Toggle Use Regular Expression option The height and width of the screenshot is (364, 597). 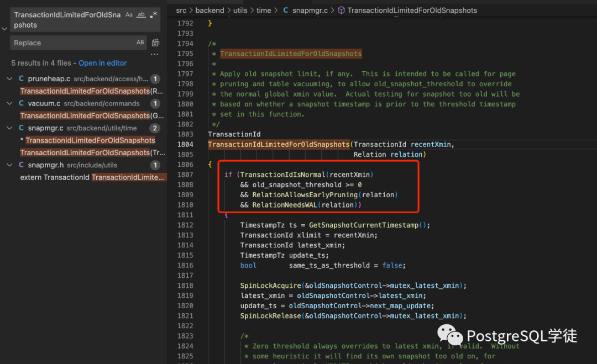click(x=154, y=15)
